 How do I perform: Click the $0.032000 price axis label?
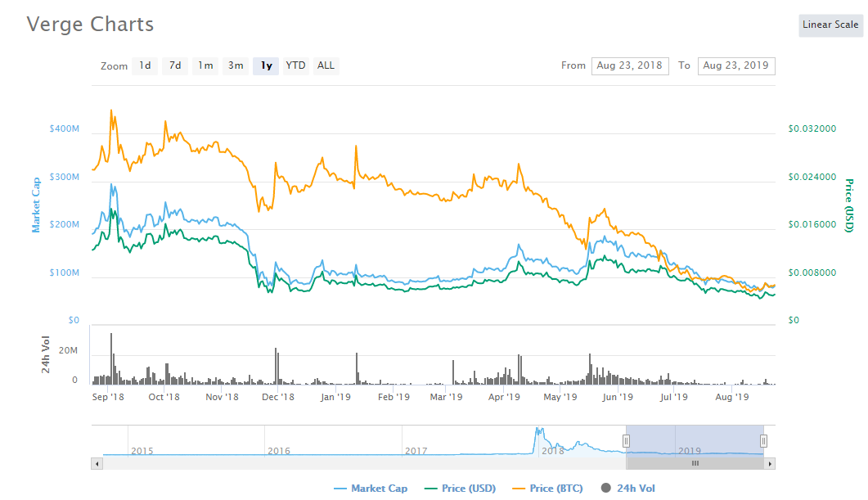(812, 129)
